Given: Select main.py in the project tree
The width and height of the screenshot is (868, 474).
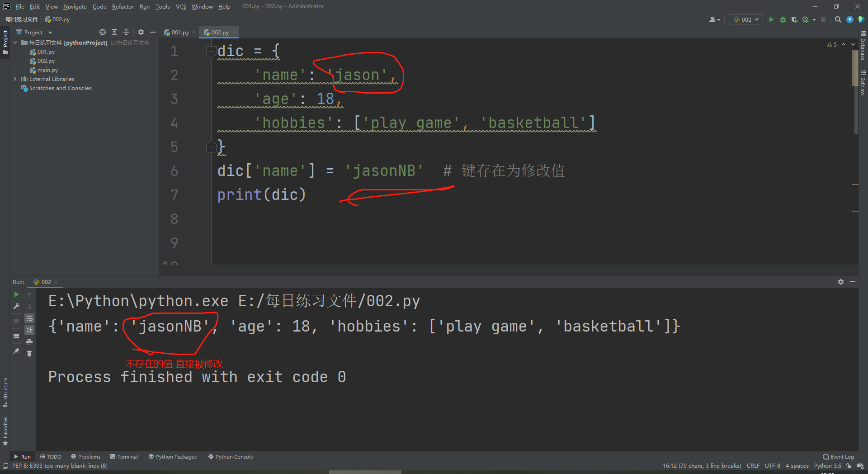Looking at the screenshot, I should [47, 70].
